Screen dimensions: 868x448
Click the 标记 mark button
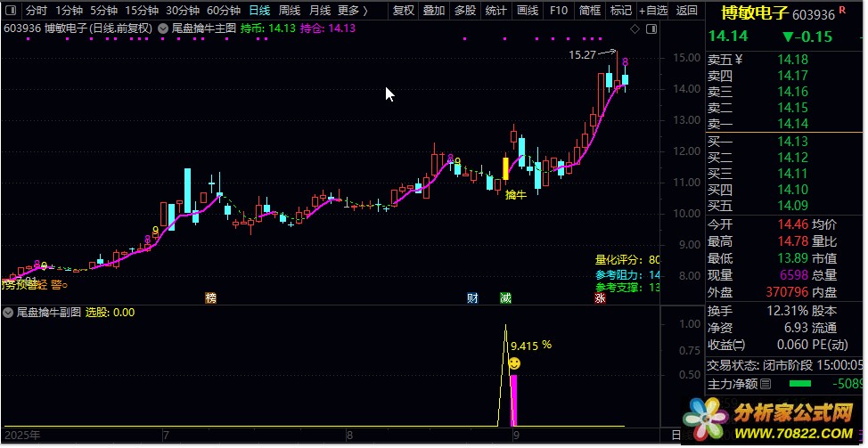pos(621,10)
